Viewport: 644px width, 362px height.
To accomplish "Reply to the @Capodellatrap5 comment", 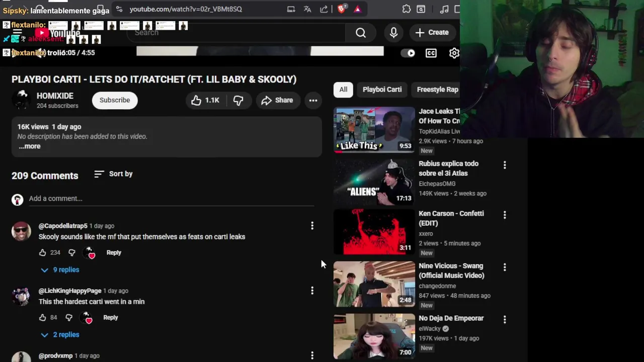I will (x=114, y=252).
